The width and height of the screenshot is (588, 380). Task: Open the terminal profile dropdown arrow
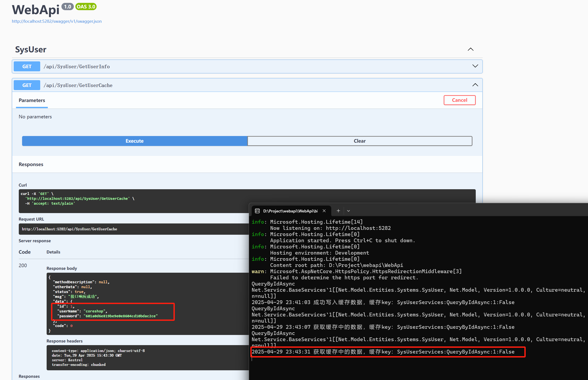(348, 211)
